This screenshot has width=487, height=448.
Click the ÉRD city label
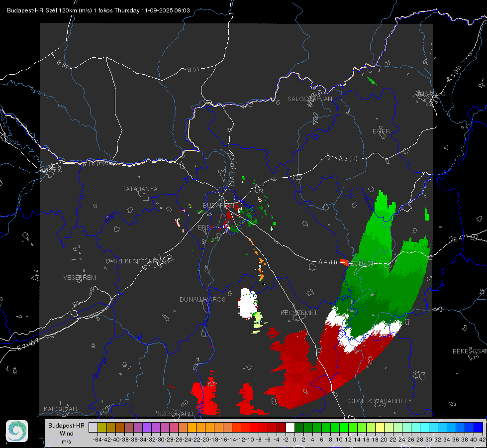204,227
